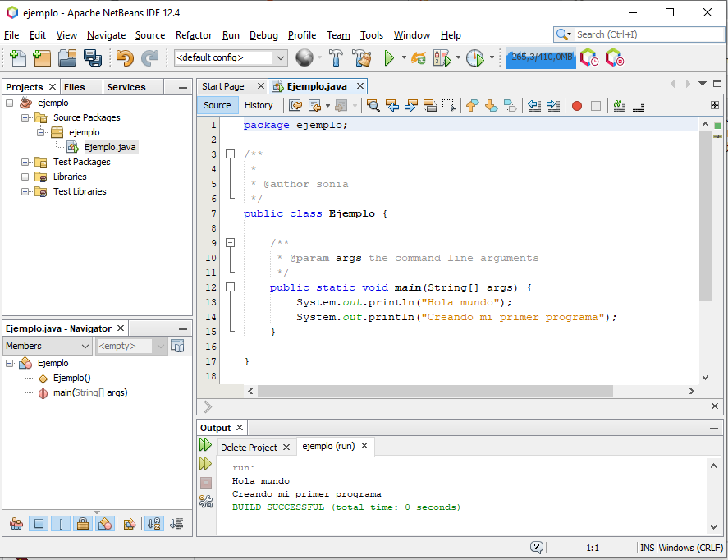
Task: Select Ejemplo.java in the Projects tree
Action: pos(110,147)
